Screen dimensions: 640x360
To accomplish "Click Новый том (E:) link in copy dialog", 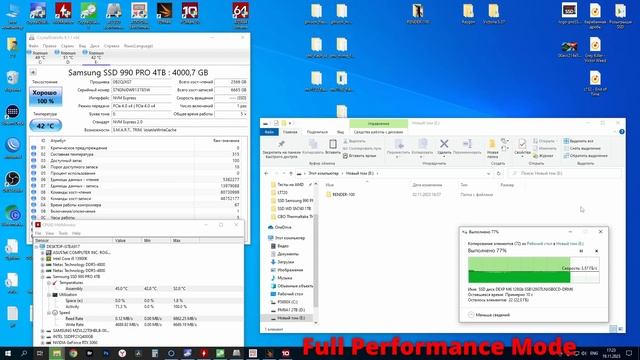I will click(x=570, y=243).
